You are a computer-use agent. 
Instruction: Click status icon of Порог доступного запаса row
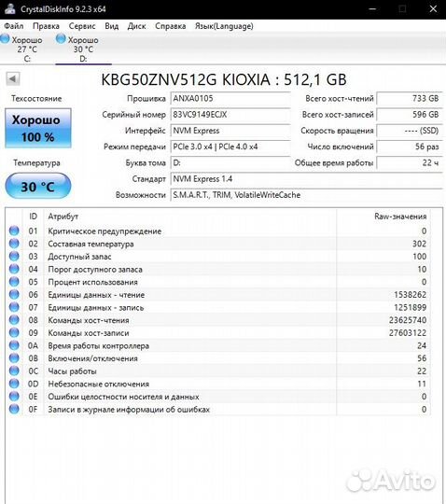14,269
